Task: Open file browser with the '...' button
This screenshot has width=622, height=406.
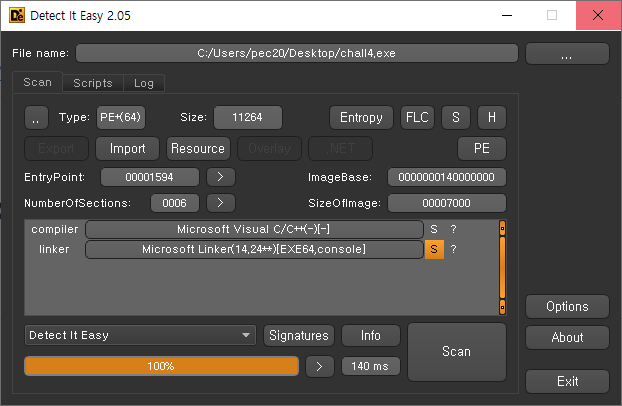Action: tap(567, 54)
